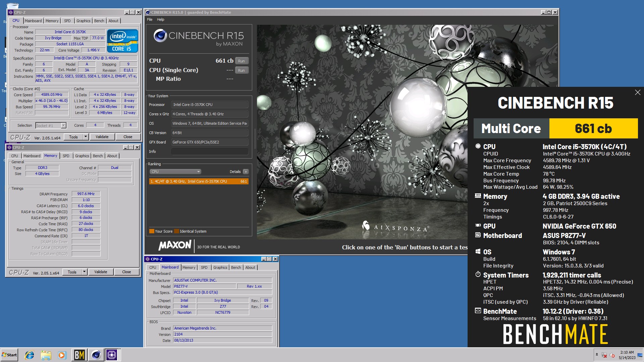Open Memory tab in top CPU-Z window

tap(52, 21)
